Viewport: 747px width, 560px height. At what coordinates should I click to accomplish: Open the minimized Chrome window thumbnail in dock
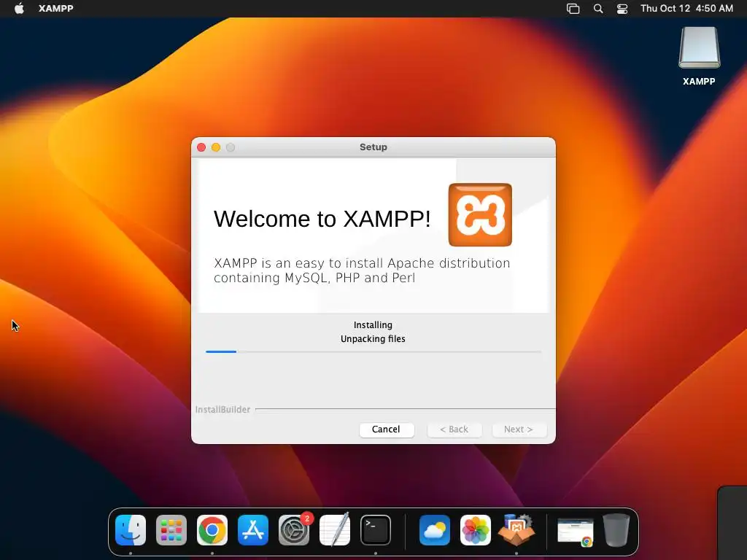click(x=576, y=532)
